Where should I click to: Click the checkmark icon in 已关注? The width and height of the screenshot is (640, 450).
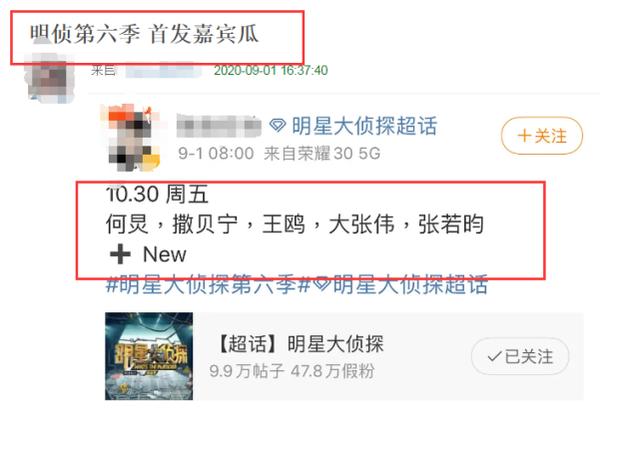[x=494, y=357]
